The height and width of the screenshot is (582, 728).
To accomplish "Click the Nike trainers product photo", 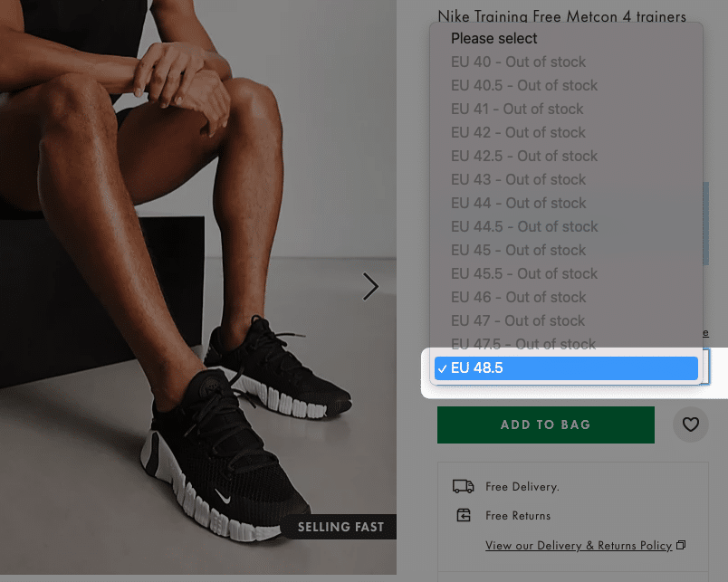I will pos(198,287).
